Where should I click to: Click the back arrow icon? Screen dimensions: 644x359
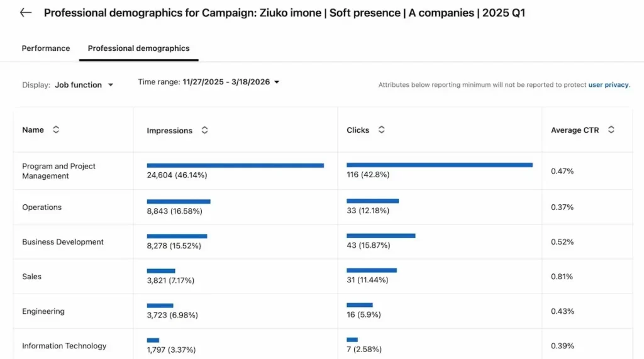pyautogui.click(x=26, y=13)
